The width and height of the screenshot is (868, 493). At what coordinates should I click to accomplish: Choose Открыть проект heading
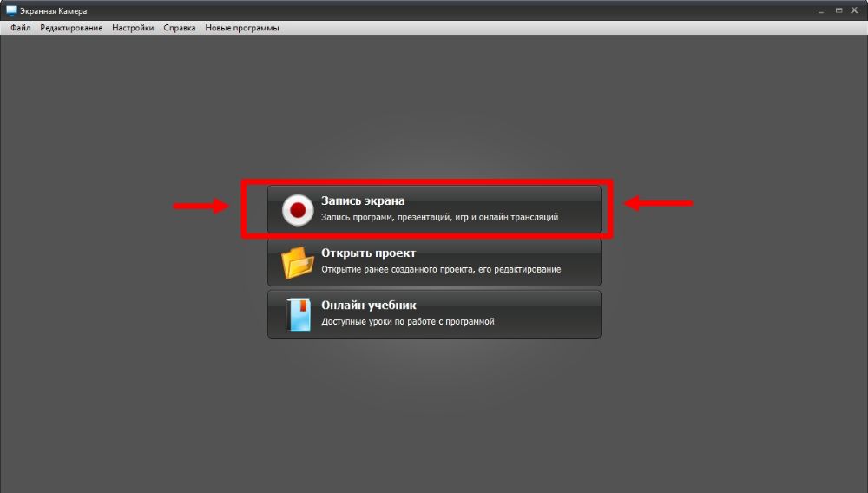[x=368, y=253]
